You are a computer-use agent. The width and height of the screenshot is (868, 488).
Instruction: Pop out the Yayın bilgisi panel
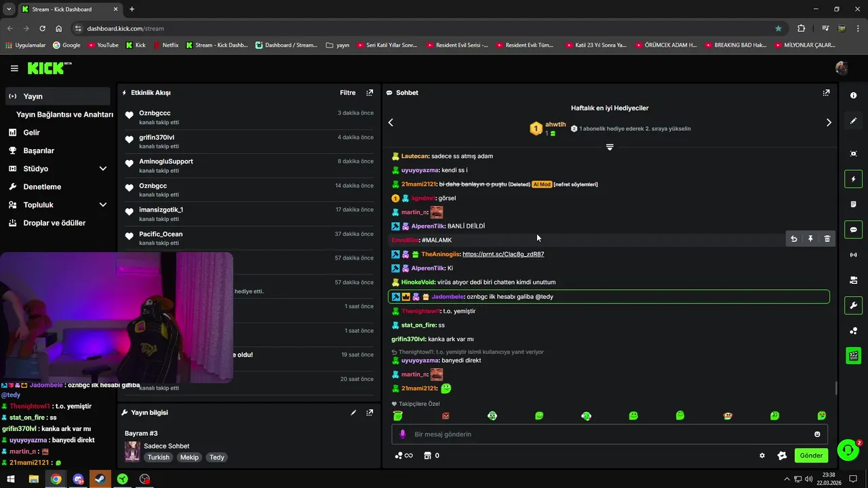click(370, 412)
